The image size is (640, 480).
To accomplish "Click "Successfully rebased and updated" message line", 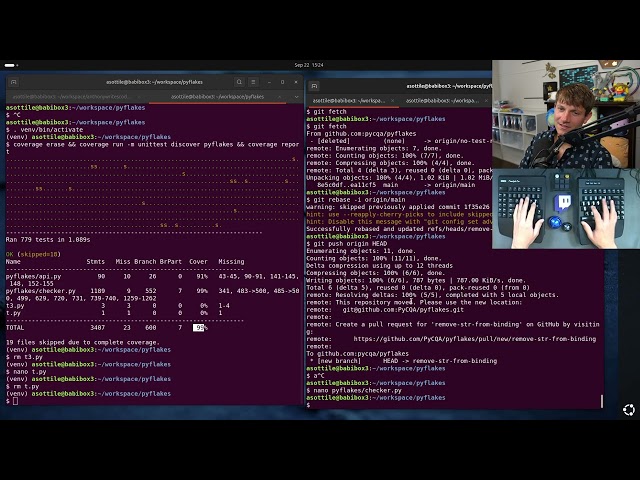I will coord(398,229).
